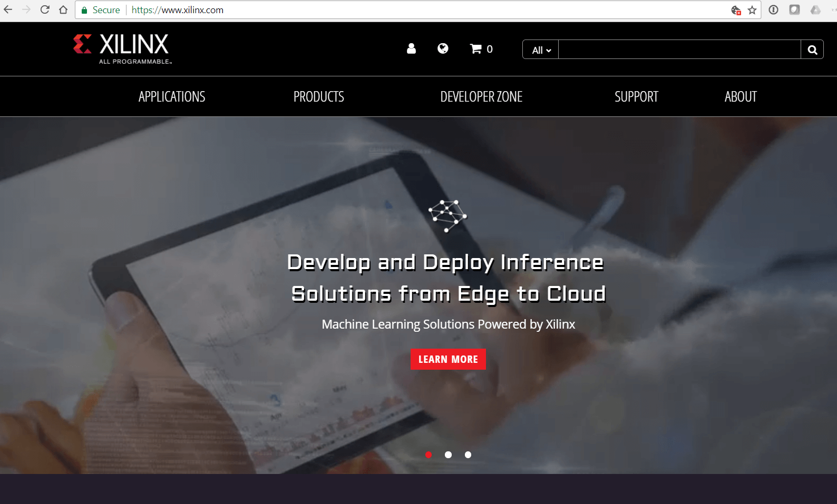Reload the page with the refresh icon
Image resolution: width=837 pixels, height=504 pixels.
(x=45, y=9)
